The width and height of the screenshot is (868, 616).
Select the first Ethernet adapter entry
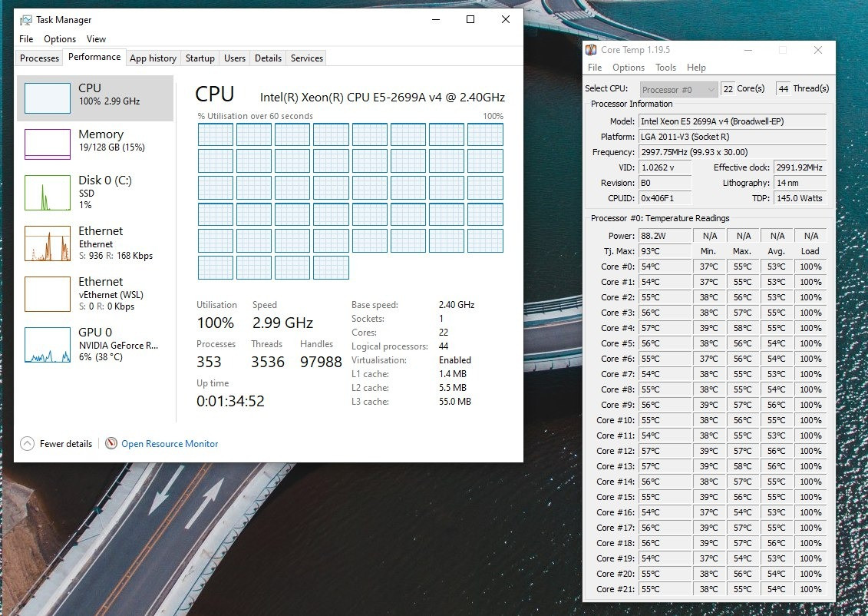[95, 243]
